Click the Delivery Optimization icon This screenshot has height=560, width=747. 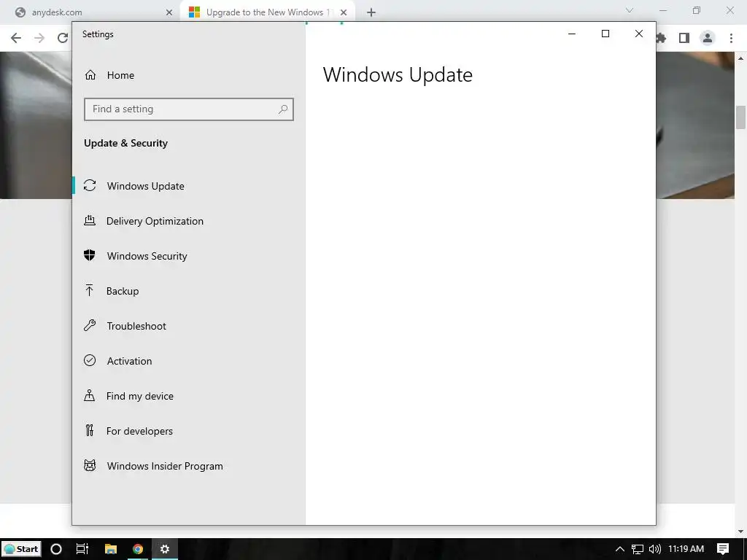(90, 220)
